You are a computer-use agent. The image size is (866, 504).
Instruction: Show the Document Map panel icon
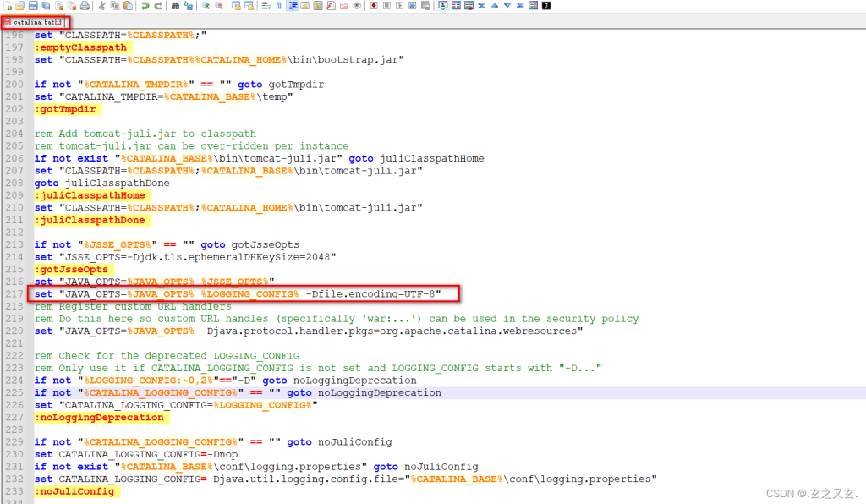click(318, 6)
